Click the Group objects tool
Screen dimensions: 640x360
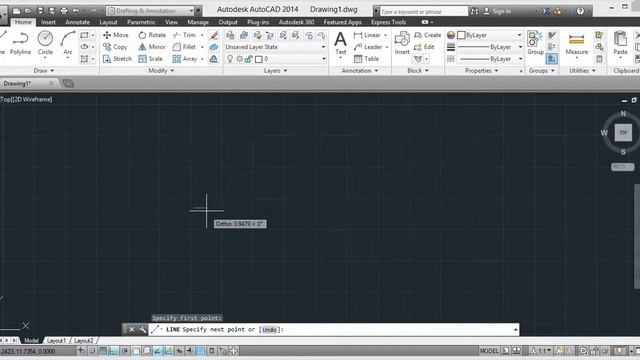pos(535,43)
